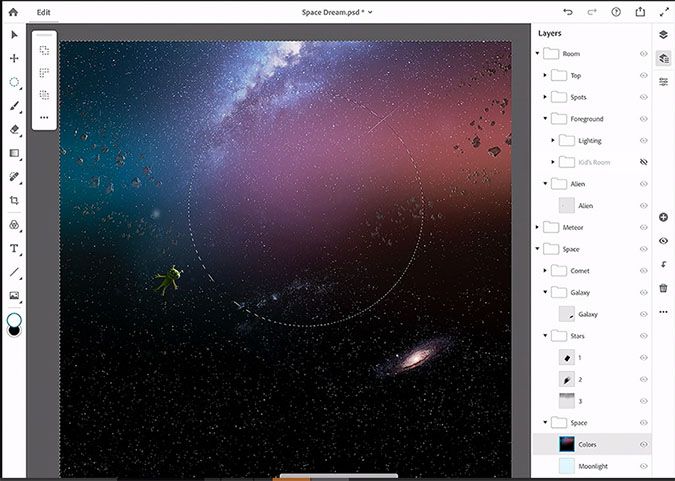The width and height of the screenshot is (675, 481).
Task: Expand the Kid's Room group
Action: click(553, 162)
